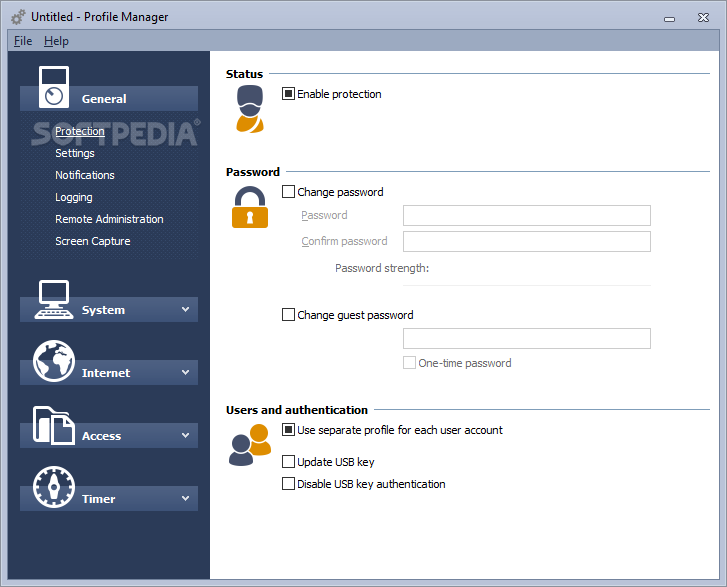
Task: Select the Timer section header label
Action: coord(98,499)
